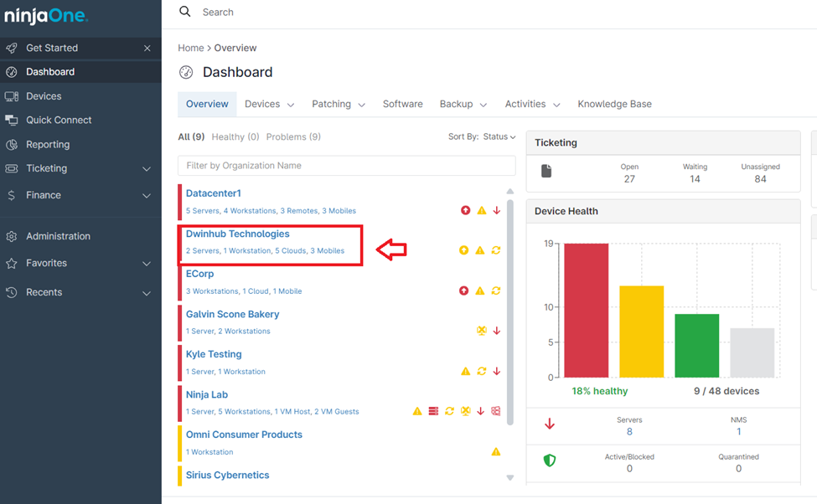This screenshot has width=817, height=504.
Task: Click the search magnifier icon
Action: coord(185,12)
